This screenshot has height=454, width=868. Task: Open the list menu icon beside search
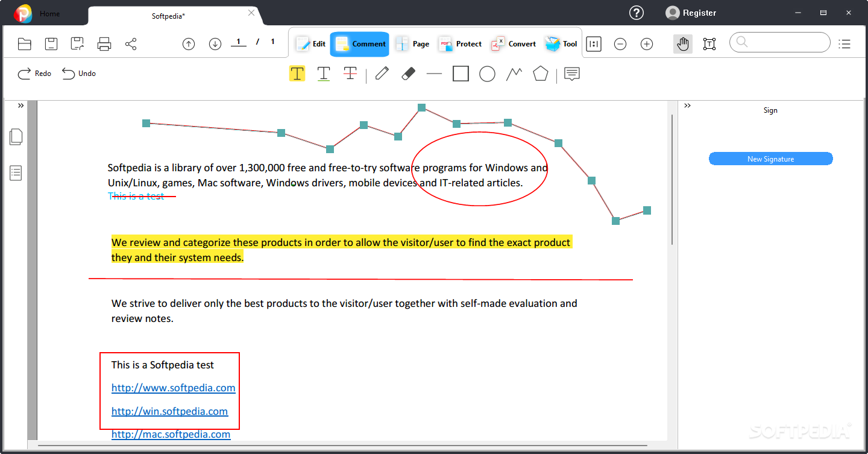pos(844,43)
